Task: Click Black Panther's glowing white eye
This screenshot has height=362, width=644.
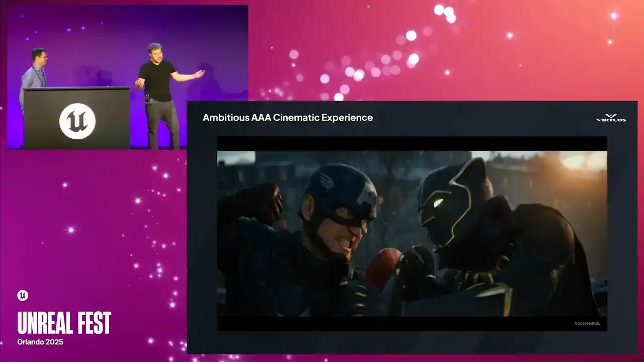Action: (x=438, y=203)
